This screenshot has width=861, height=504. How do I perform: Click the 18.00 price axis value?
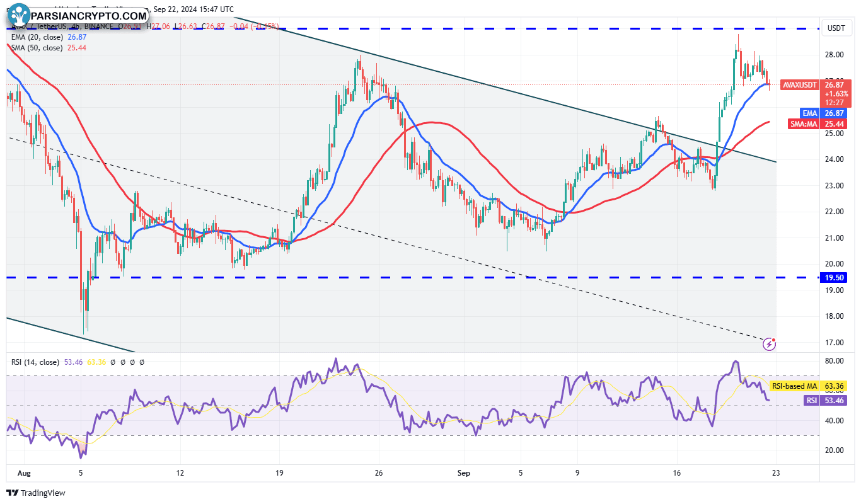tap(835, 316)
